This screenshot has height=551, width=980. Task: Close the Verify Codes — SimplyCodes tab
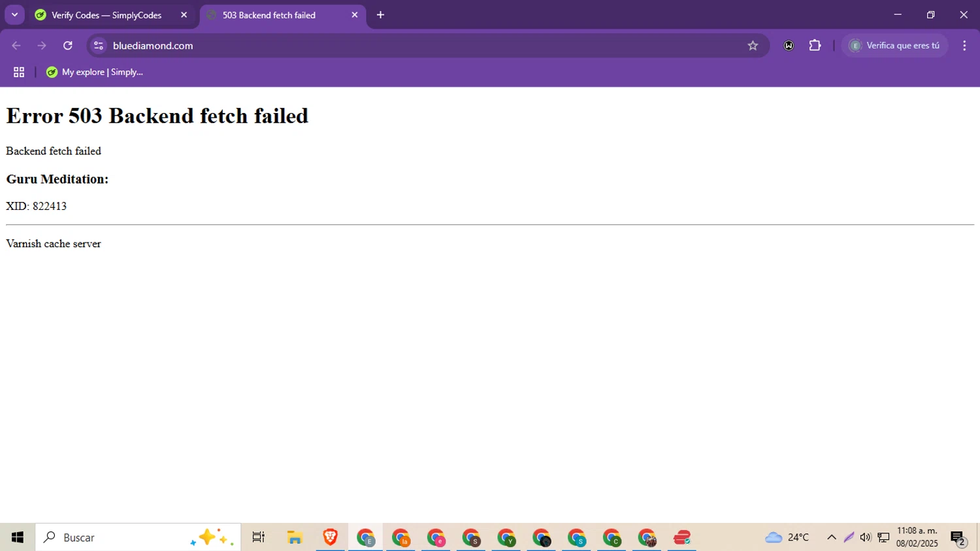pos(184,15)
